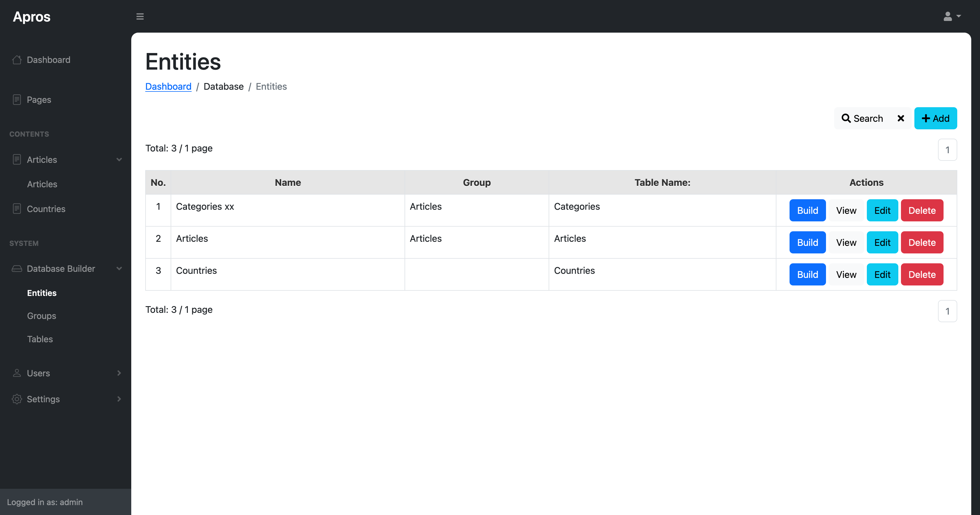The image size is (980, 515).
Task: Open Groups in the sidebar
Action: pos(41,316)
